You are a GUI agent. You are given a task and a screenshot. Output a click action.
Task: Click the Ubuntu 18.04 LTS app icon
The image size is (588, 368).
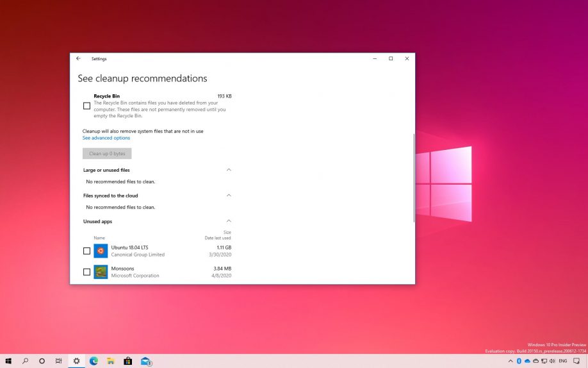pyautogui.click(x=101, y=251)
